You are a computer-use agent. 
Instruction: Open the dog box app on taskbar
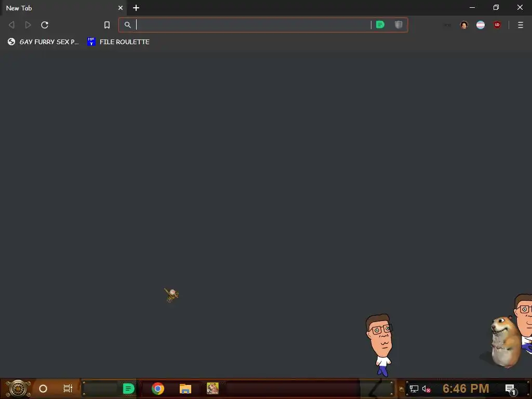click(212, 389)
